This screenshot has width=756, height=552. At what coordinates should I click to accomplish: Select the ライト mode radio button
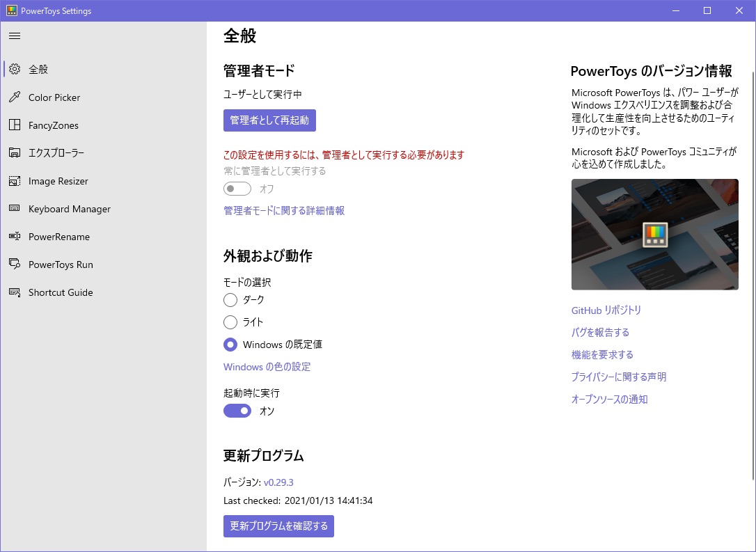230,322
